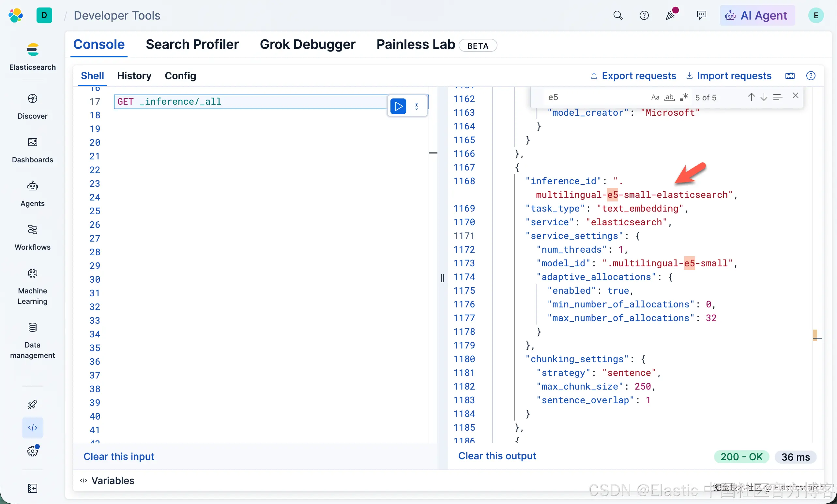This screenshot has width=837, height=504.
Task: Click the "max_chunk_size": 250 line
Action: point(596,386)
